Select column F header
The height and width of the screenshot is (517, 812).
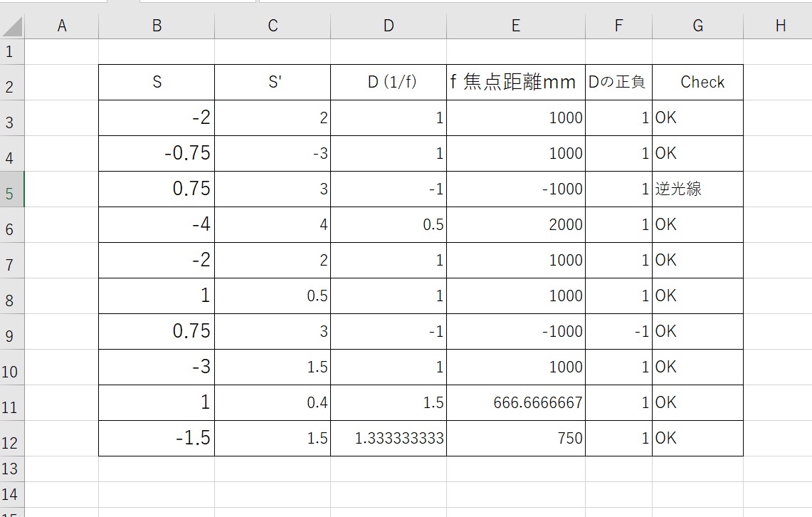(619, 26)
